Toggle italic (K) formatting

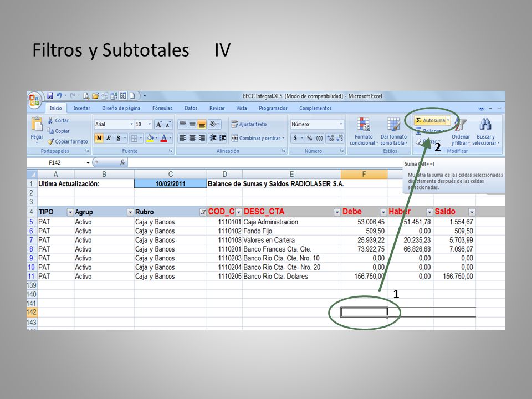(109, 138)
